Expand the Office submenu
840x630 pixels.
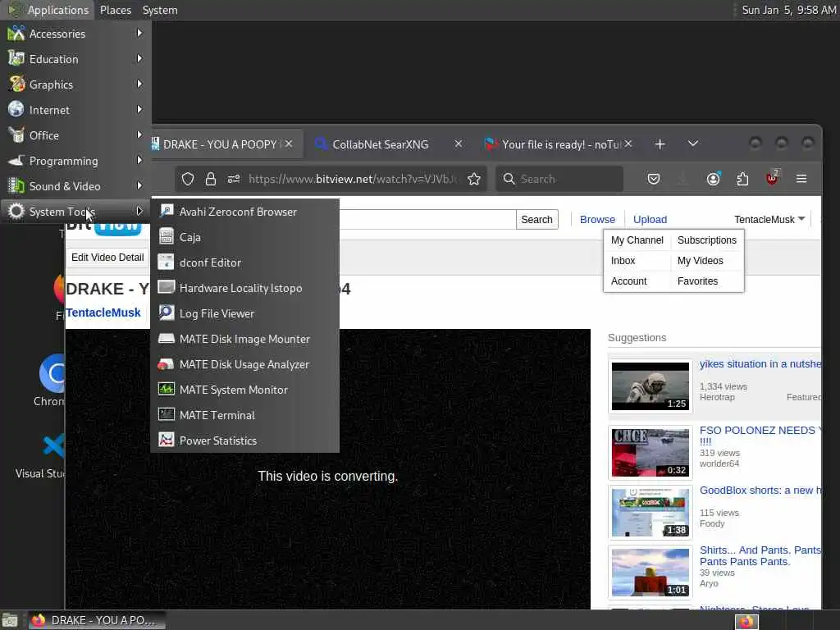pyautogui.click(x=75, y=135)
